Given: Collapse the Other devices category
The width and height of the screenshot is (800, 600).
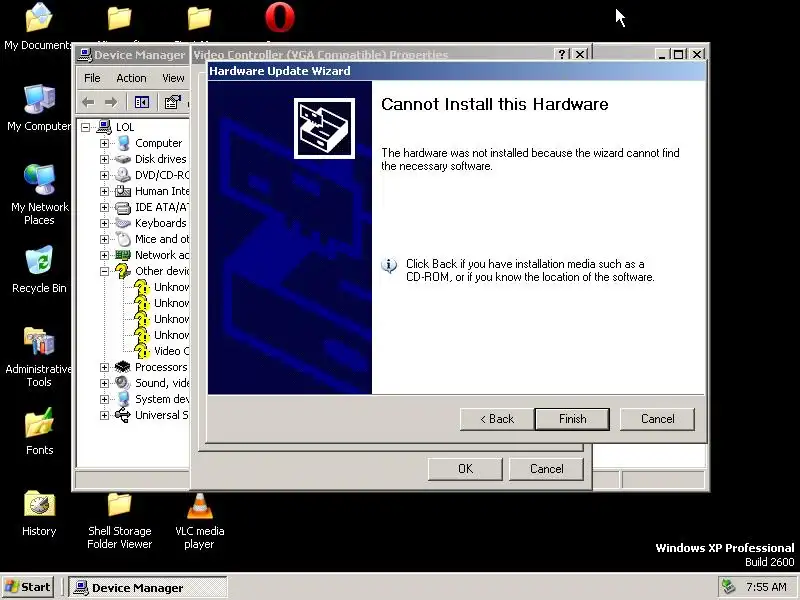Looking at the screenshot, I should point(105,271).
